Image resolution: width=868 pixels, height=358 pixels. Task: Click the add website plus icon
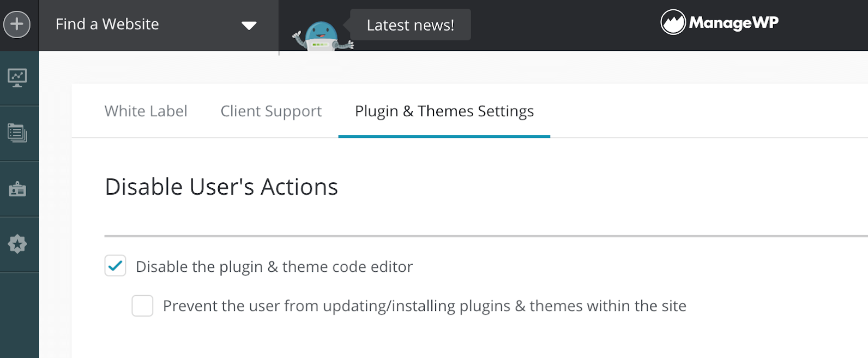17,25
